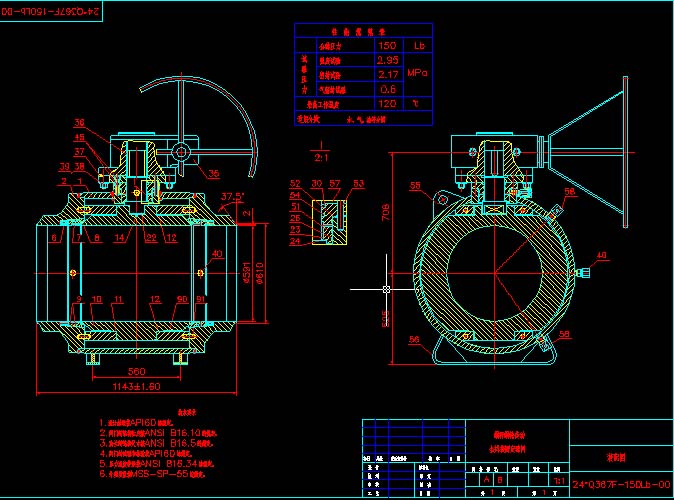674x500 pixels.
Task: Click drawing number 24"Q367F-150Lb-00 in title block
Action: [621, 485]
